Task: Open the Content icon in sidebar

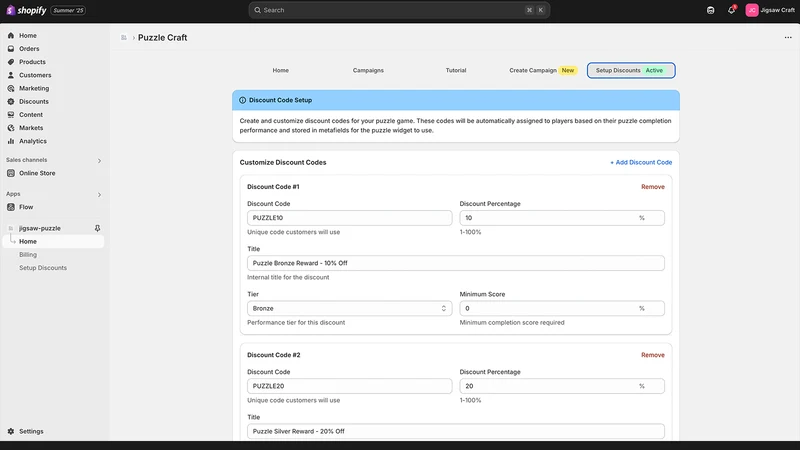Action: (11, 115)
